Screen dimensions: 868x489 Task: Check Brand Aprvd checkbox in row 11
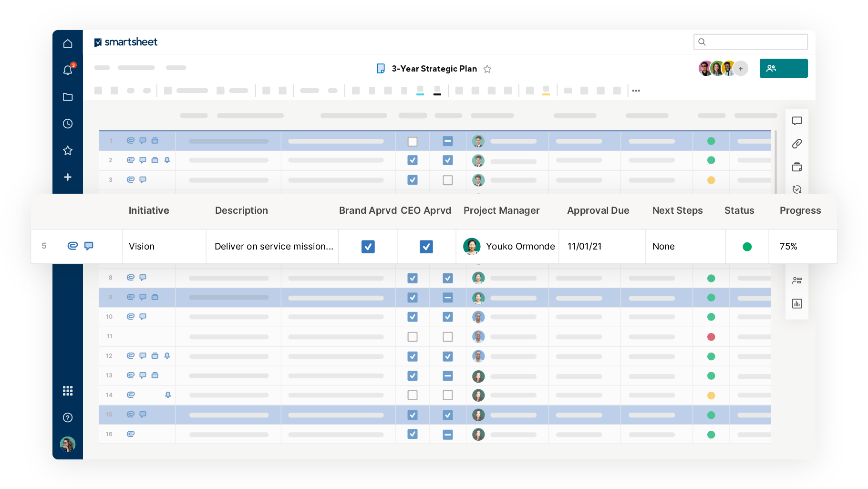coord(413,337)
